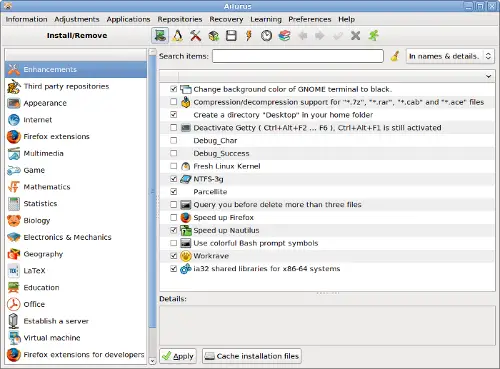Click the Details text area

(327, 325)
